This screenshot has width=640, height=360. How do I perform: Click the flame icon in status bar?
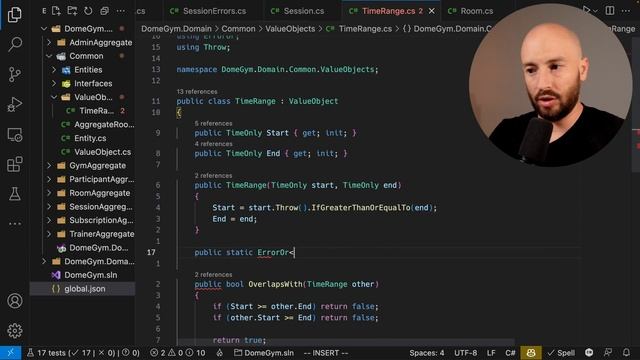[x=220, y=353]
